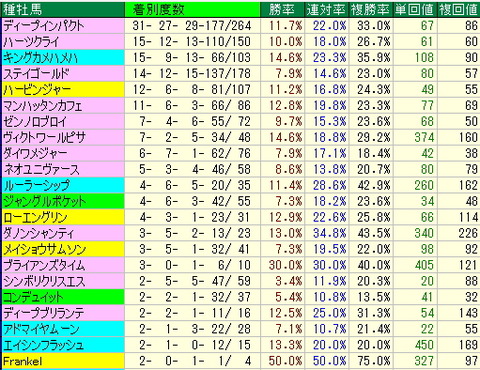
Task: Click the 60 複回値 for ハーツクライ
Action: pos(471,42)
